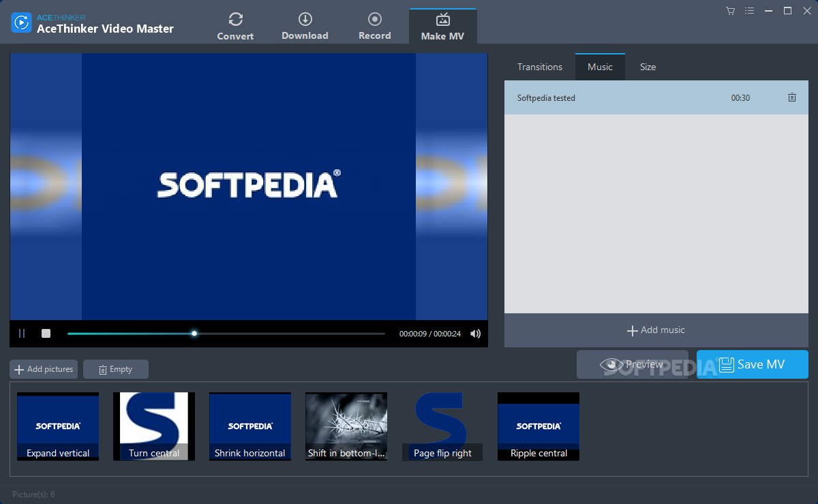
Task: Stop the video preview playback
Action: [46, 333]
